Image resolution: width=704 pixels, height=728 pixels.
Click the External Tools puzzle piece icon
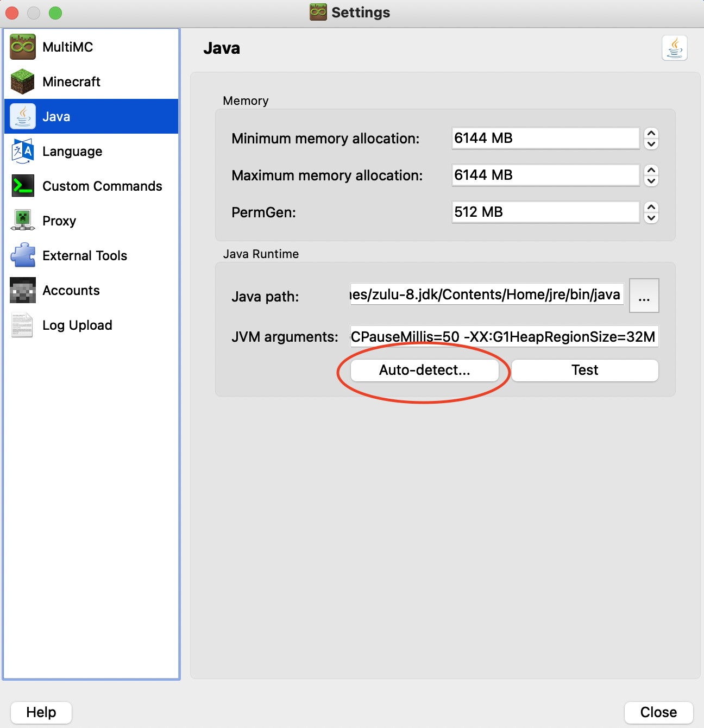coord(23,255)
